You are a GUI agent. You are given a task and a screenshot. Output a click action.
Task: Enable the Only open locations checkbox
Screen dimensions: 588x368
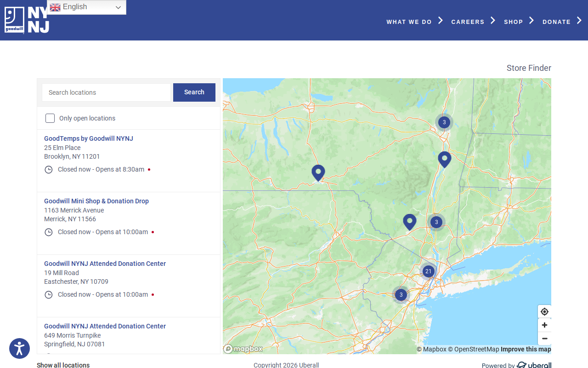click(x=50, y=118)
